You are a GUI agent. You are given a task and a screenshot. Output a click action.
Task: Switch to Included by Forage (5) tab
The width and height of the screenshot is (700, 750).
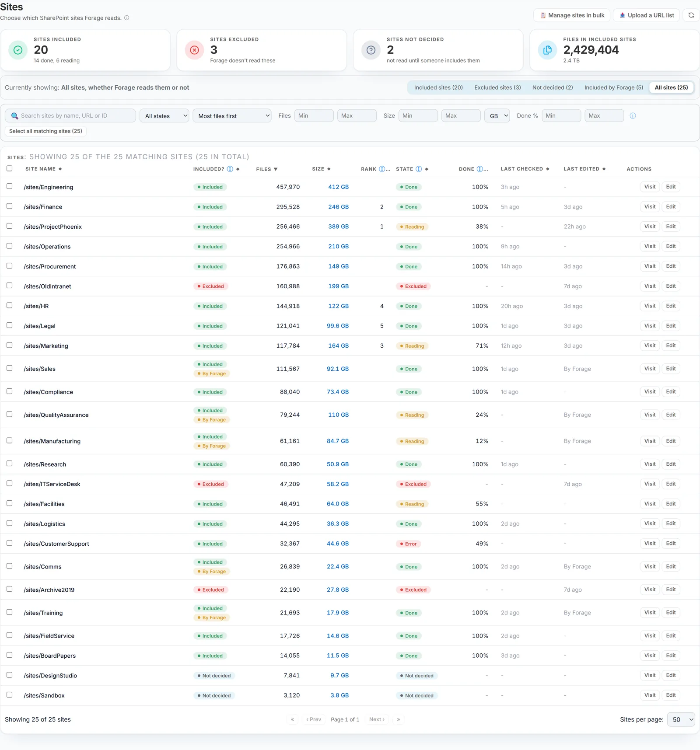[x=614, y=87]
